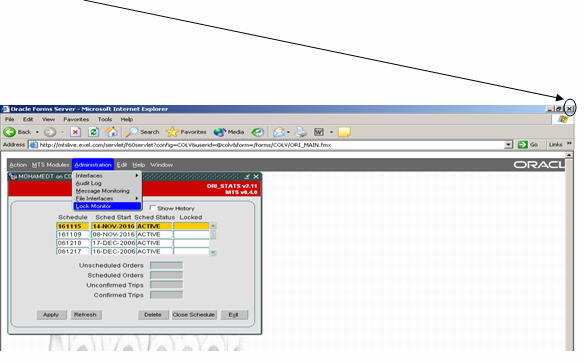This screenshot has width=585, height=363.
Task: Click the Close Schedule button
Action: [x=194, y=315]
